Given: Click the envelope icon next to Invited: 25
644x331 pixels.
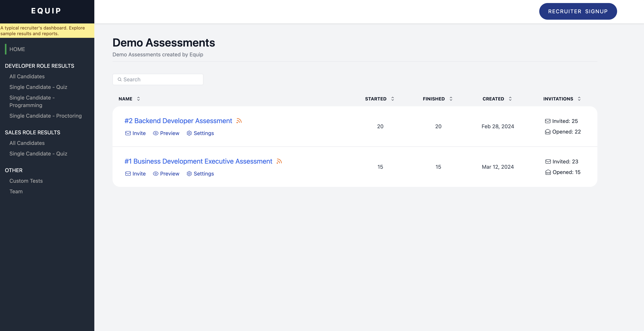Looking at the screenshot, I should tap(548, 121).
